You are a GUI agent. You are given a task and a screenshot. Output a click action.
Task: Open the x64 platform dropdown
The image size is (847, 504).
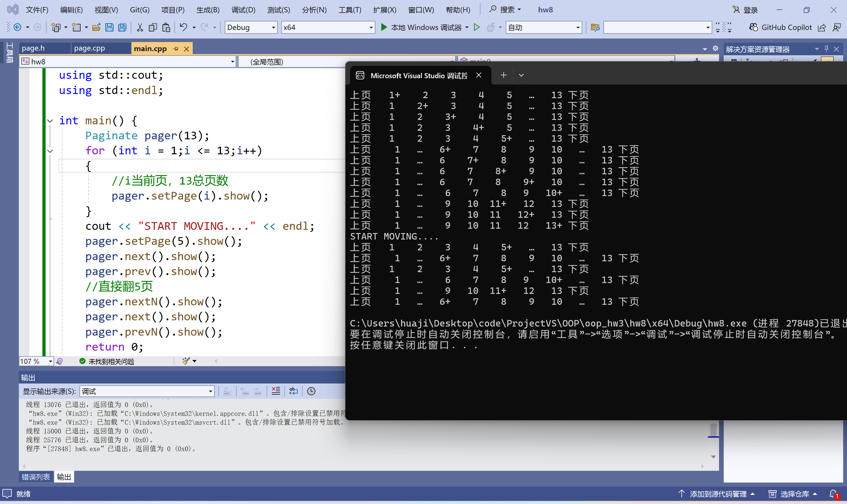[371, 28]
